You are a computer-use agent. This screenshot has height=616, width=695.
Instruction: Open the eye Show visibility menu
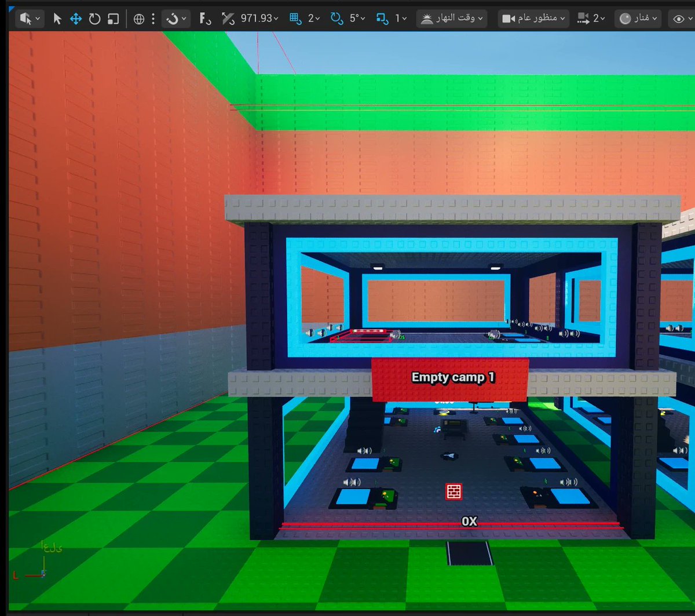pyautogui.click(x=682, y=19)
